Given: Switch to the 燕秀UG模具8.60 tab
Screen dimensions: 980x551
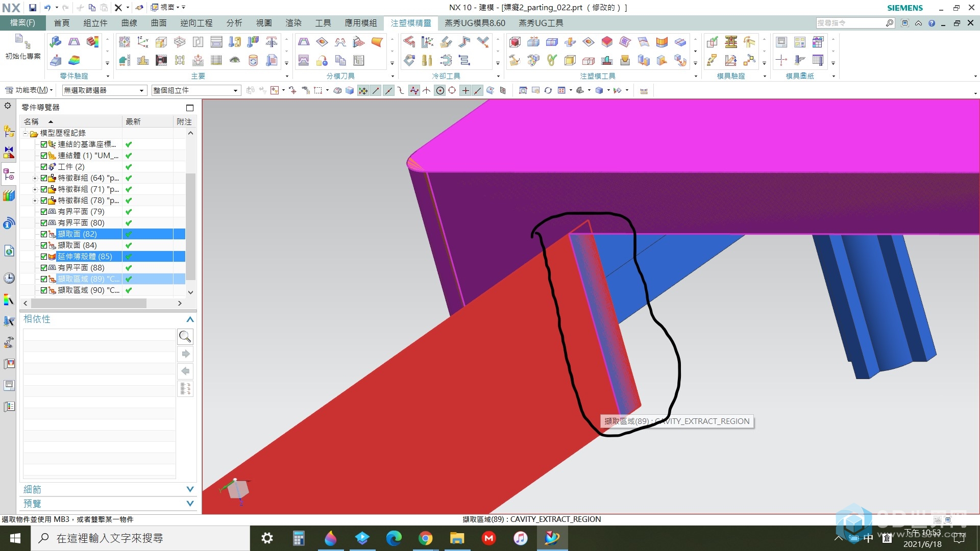Looking at the screenshot, I should tap(475, 23).
